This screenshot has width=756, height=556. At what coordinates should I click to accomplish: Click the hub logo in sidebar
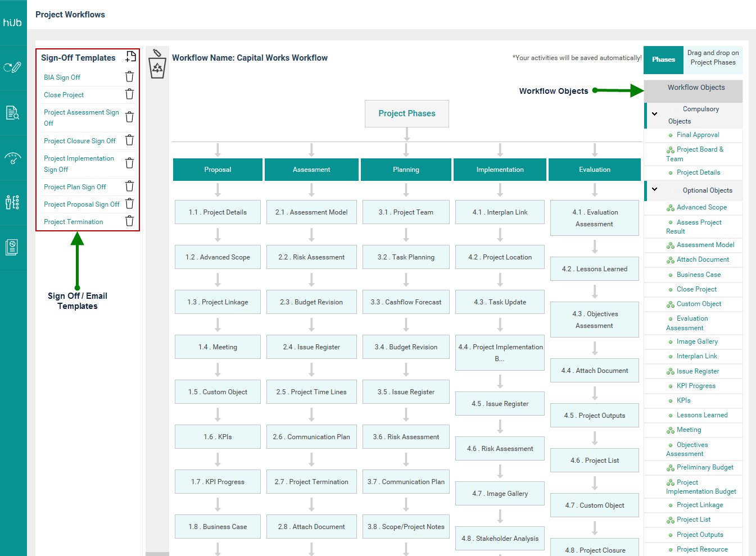tap(12, 22)
